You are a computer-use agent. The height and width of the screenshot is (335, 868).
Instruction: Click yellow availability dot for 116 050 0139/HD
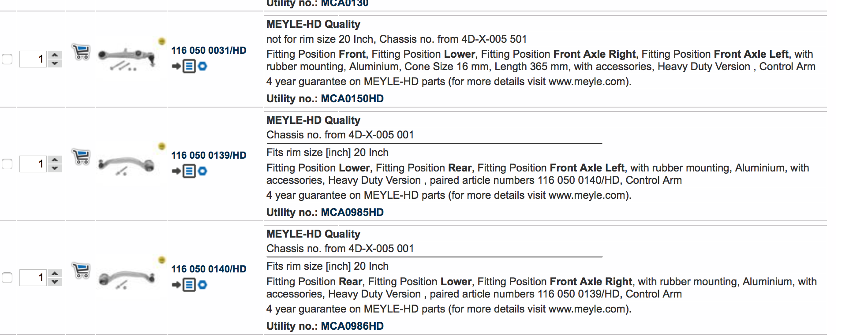pos(162,146)
